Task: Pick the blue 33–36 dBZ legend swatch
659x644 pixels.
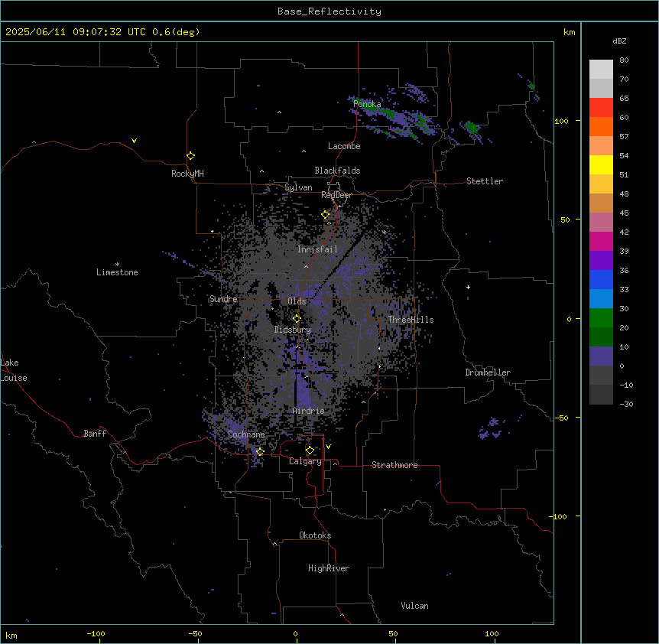Action: [x=601, y=279]
